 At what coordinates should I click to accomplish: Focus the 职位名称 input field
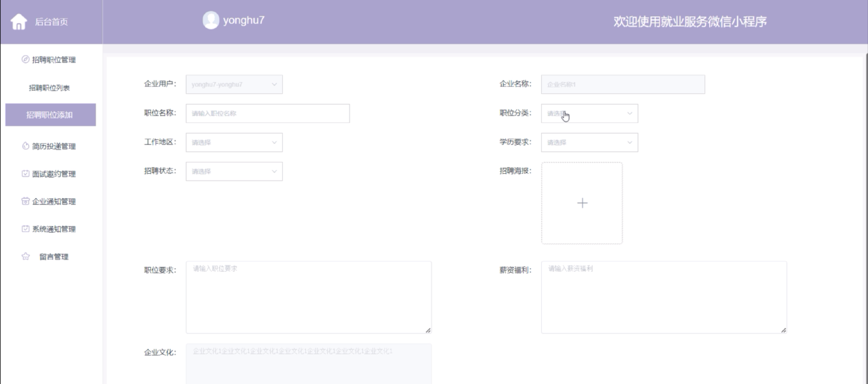(x=267, y=114)
